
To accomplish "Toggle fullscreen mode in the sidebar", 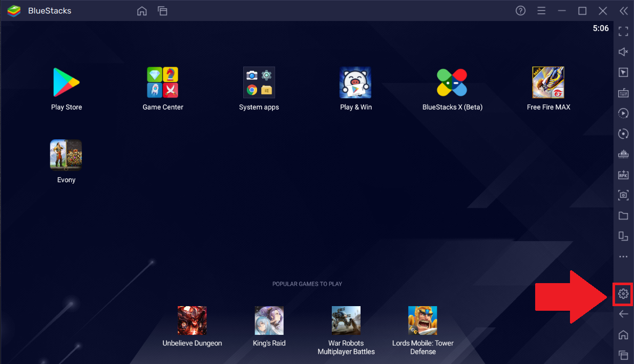I will click(623, 31).
